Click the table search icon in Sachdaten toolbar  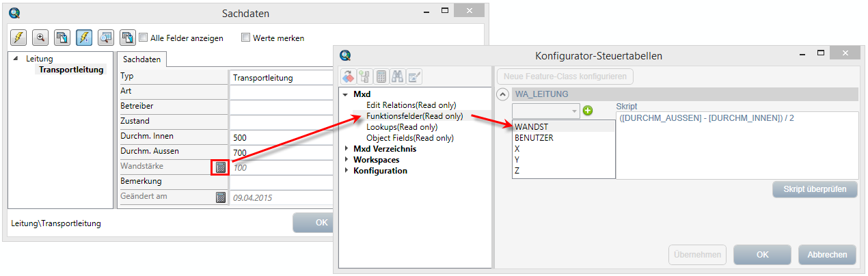click(x=105, y=38)
